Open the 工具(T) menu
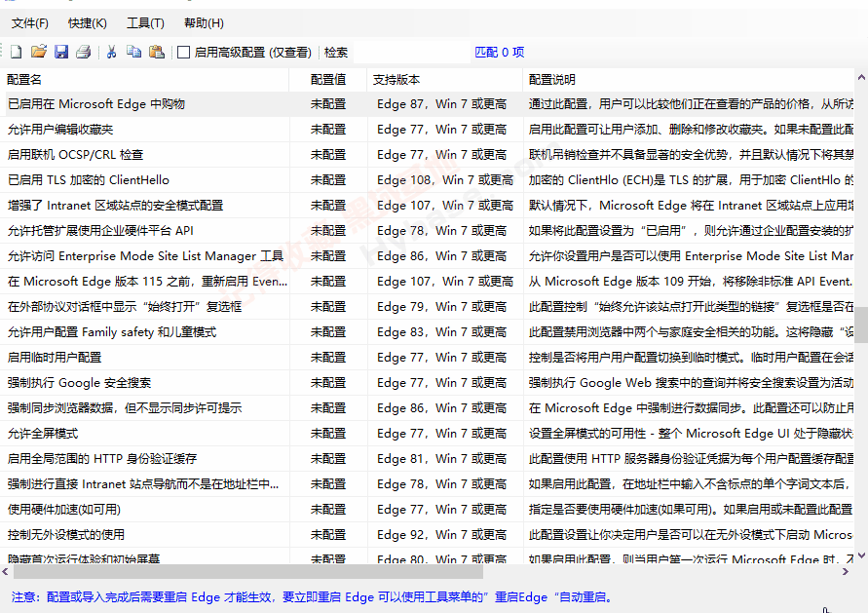Screen dimensions: 868x613 (x=145, y=23)
